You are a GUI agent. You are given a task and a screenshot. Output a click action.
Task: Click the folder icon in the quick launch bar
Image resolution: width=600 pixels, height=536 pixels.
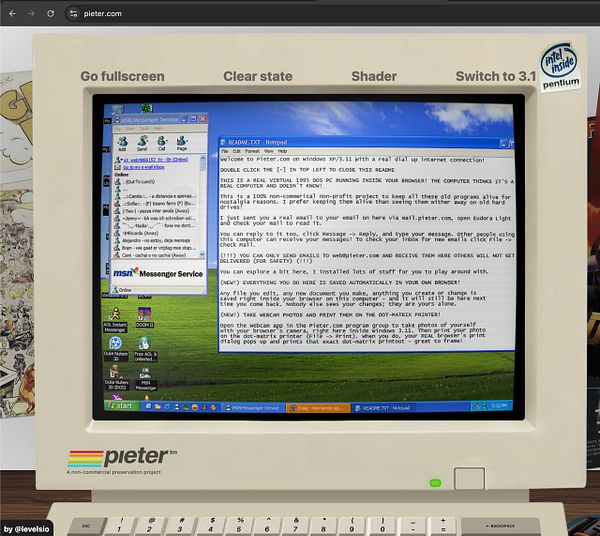tap(158, 407)
